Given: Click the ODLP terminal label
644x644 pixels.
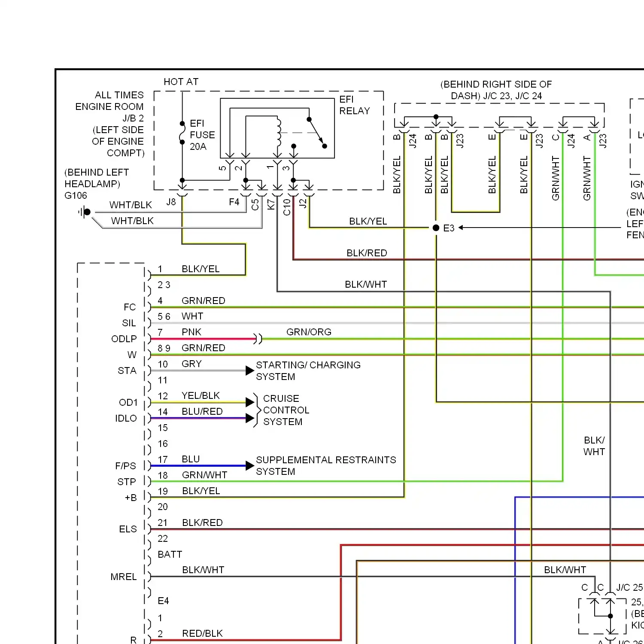Looking at the screenshot, I should tap(124, 339).
